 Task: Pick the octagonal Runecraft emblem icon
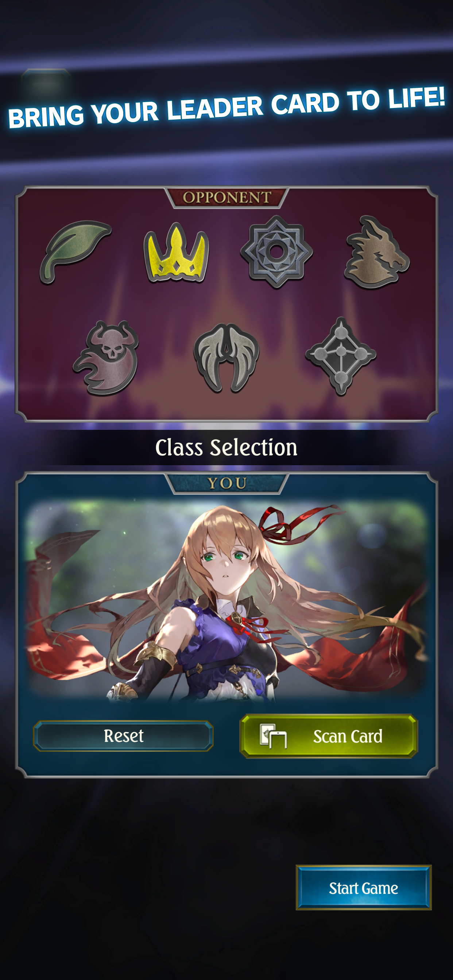(x=277, y=252)
